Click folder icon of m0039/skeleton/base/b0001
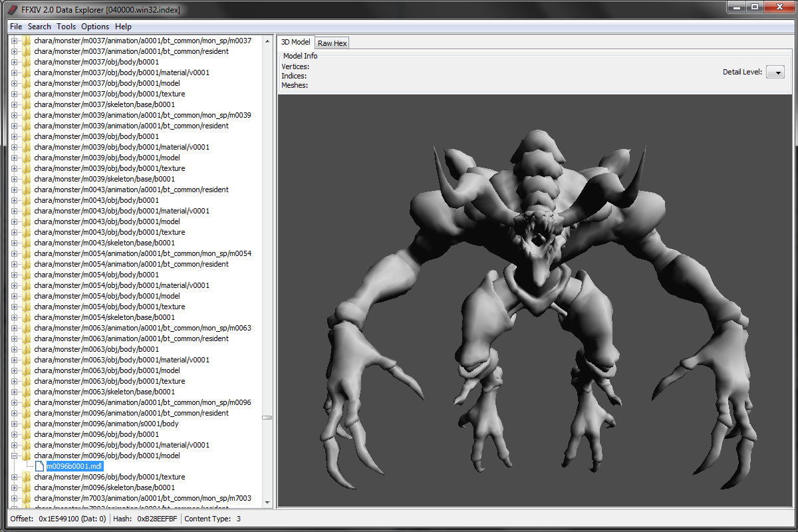The width and height of the screenshot is (798, 532). pos(27,179)
